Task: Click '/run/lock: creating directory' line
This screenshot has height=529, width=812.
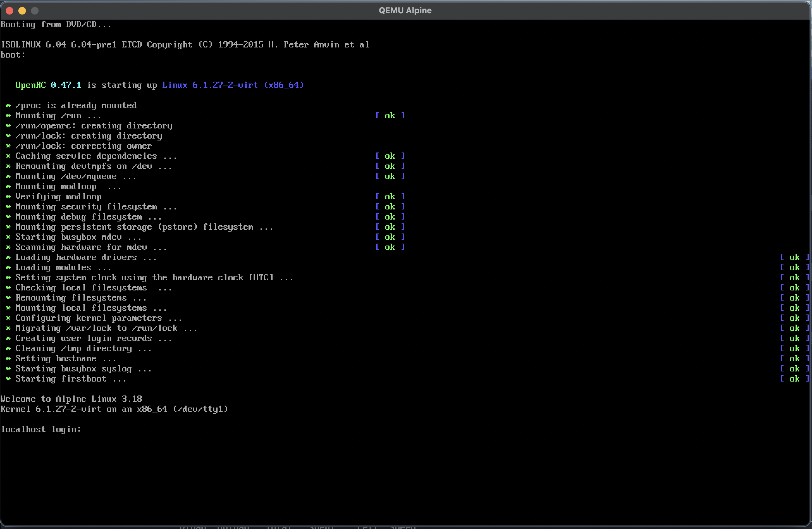Action: 89,136
